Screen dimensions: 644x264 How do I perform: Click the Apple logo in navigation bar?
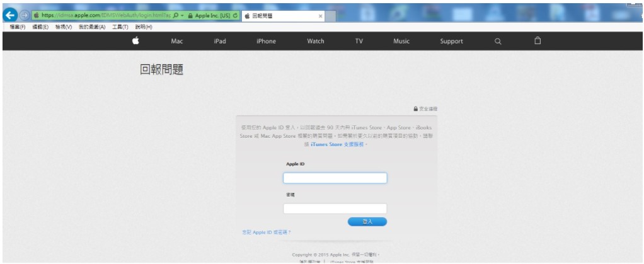[x=135, y=42]
